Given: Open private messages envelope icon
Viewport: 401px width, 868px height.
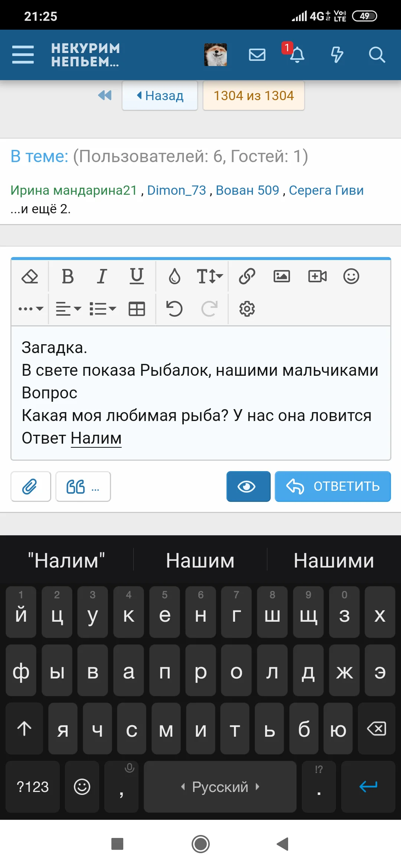Looking at the screenshot, I should click(257, 55).
